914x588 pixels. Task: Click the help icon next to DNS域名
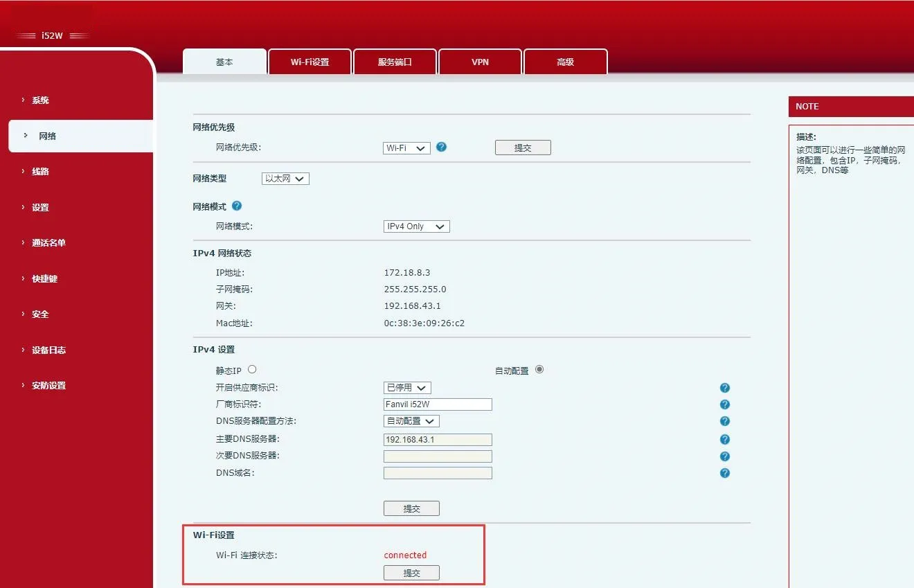(724, 472)
